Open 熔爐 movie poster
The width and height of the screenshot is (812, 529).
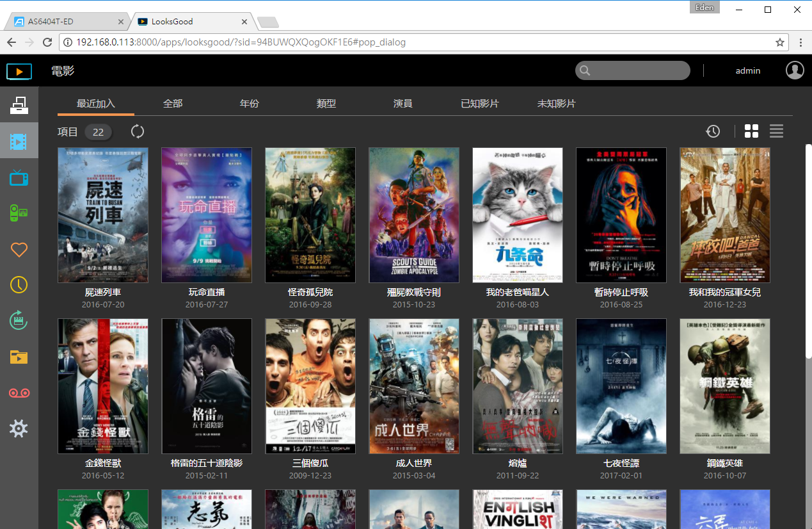click(518, 386)
